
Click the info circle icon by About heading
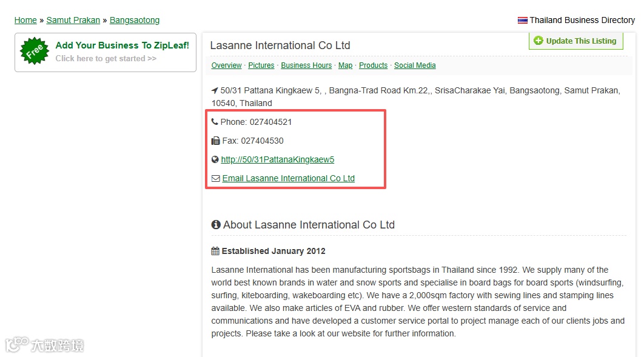216,224
